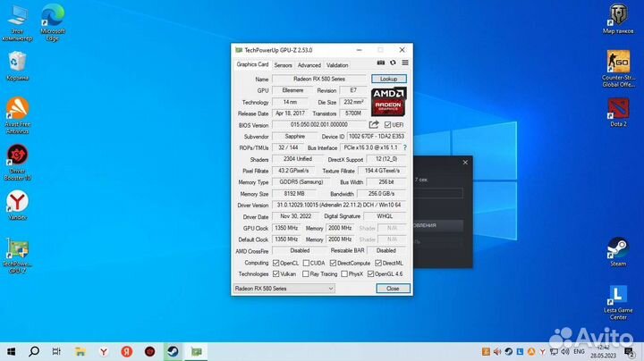Open Task View from the taskbar

56,351
